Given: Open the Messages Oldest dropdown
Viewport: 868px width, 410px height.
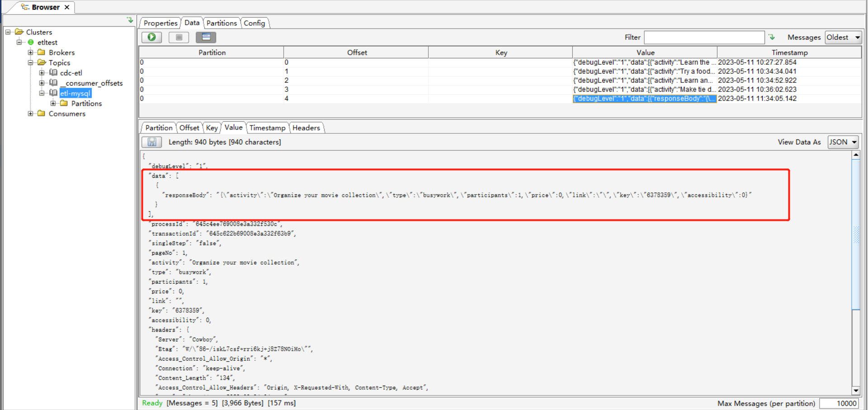Looking at the screenshot, I should point(843,37).
